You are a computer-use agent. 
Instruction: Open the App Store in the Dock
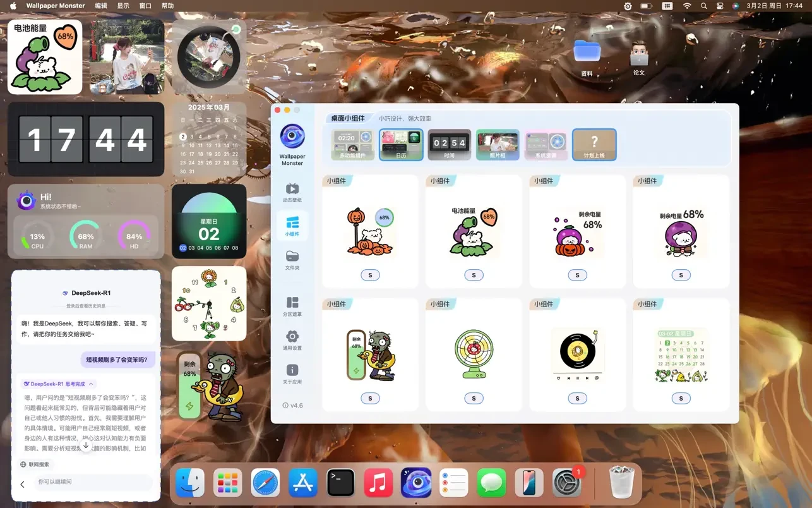coord(303,483)
